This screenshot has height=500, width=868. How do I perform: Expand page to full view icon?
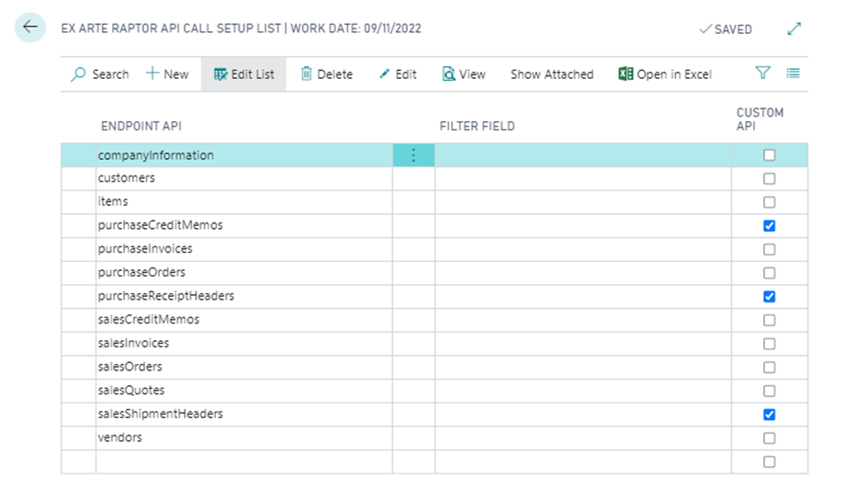[795, 29]
